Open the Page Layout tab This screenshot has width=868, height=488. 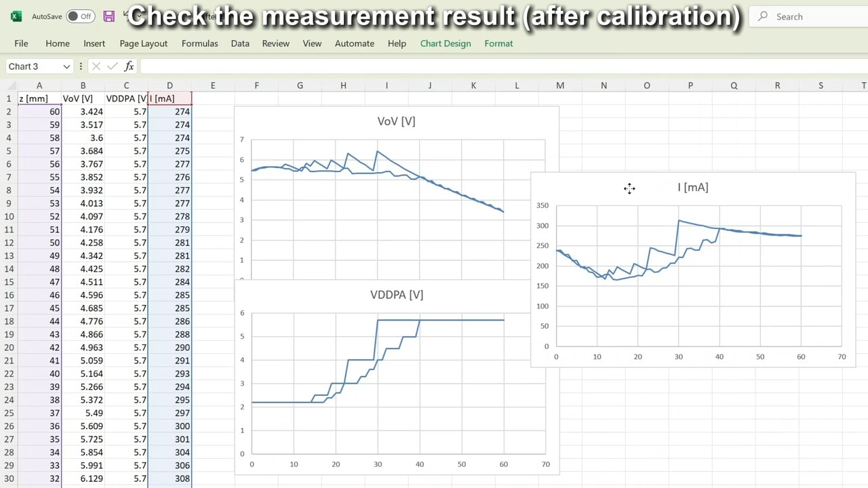(143, 43)
